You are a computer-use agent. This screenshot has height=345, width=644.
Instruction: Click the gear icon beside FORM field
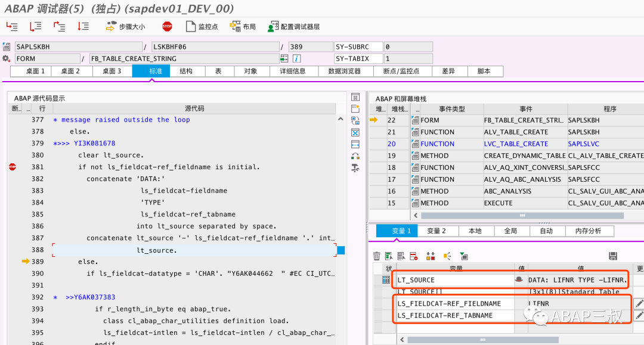[6, 58]
